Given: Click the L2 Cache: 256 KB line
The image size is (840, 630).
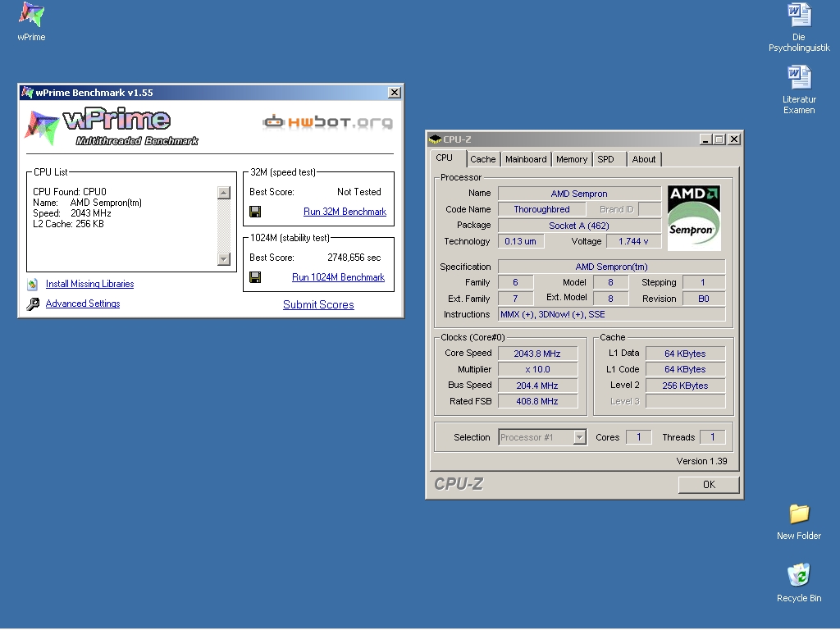Looking at the screenshot, I should [x=68, y=224].
